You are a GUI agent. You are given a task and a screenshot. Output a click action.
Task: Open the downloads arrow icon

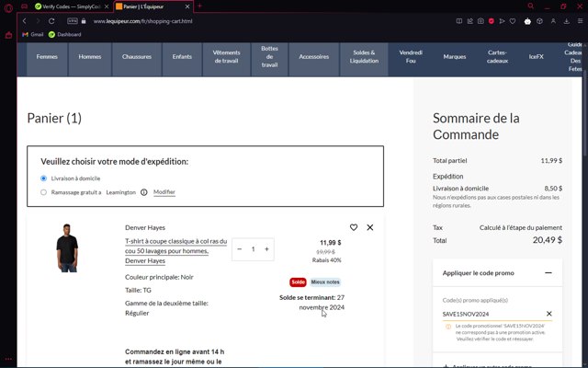567,21
